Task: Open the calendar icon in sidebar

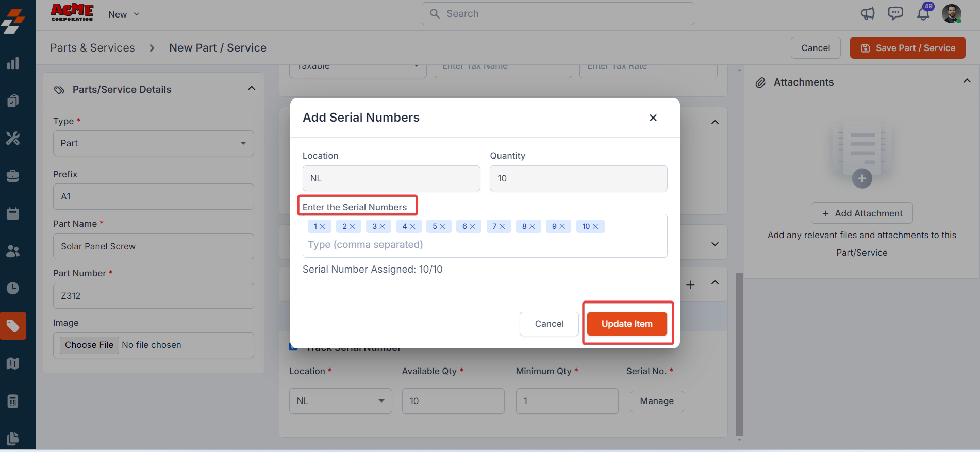Action: 13,213
